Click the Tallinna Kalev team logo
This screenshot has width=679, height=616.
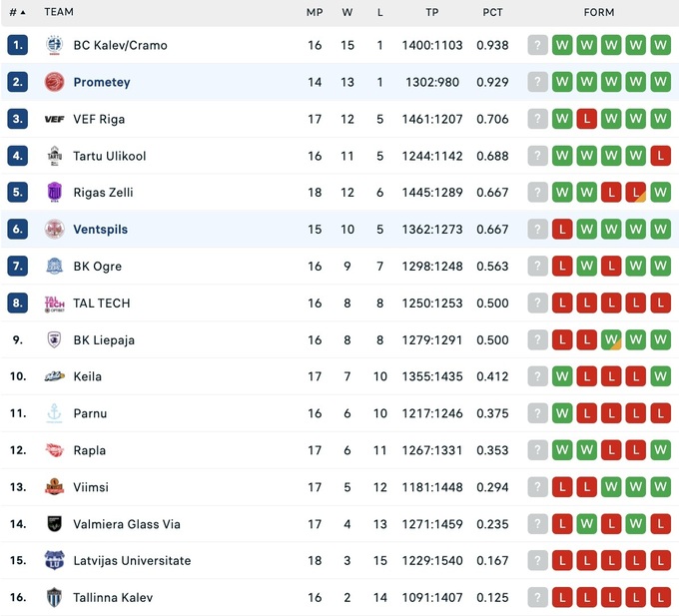pyautogui.click(x=54, y=597)
